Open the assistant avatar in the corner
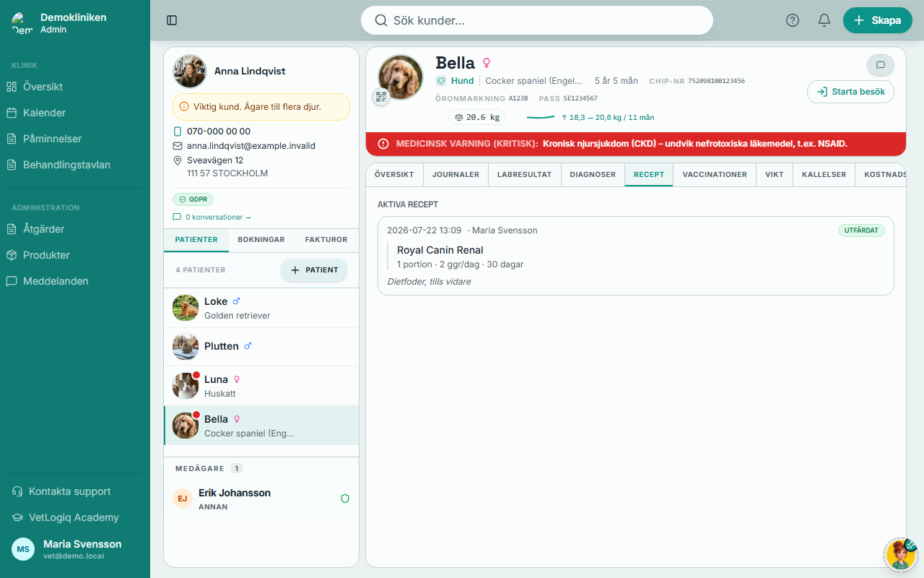This screenshot has width=924, height=578. pos(900,554)
